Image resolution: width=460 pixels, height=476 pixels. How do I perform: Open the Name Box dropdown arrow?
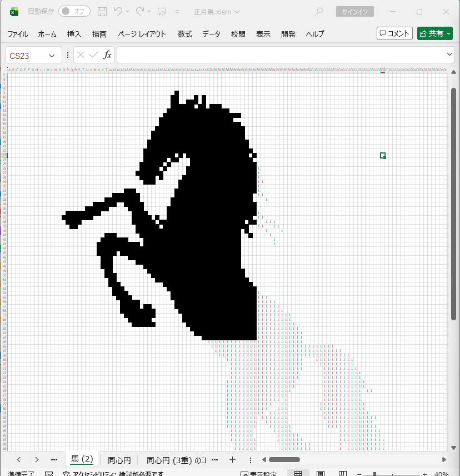(52, 56)
